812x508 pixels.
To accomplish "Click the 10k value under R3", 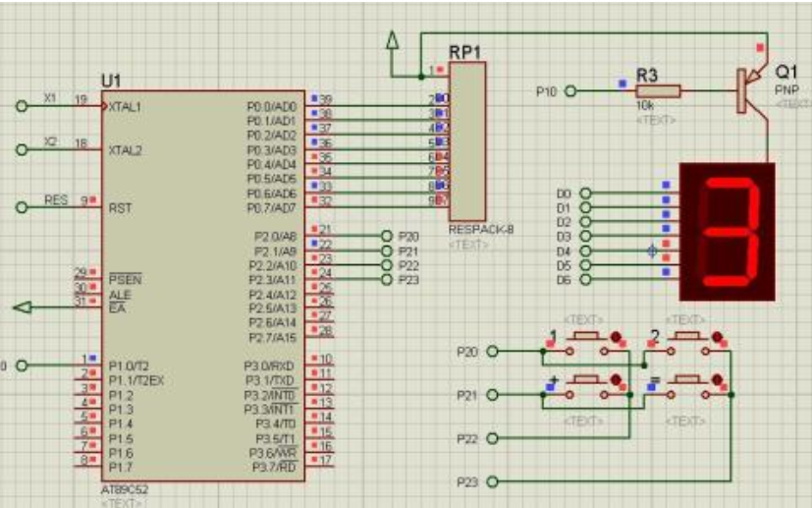I will point(644,105).
